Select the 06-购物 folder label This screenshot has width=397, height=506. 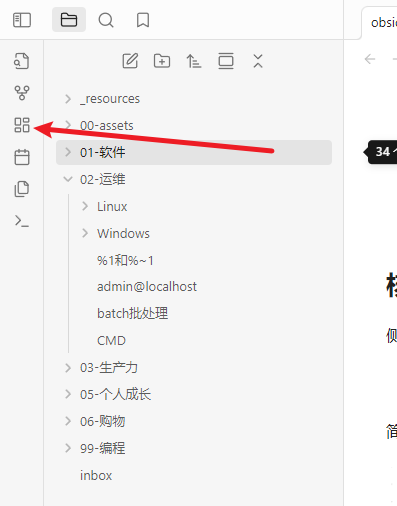[103, 422]
